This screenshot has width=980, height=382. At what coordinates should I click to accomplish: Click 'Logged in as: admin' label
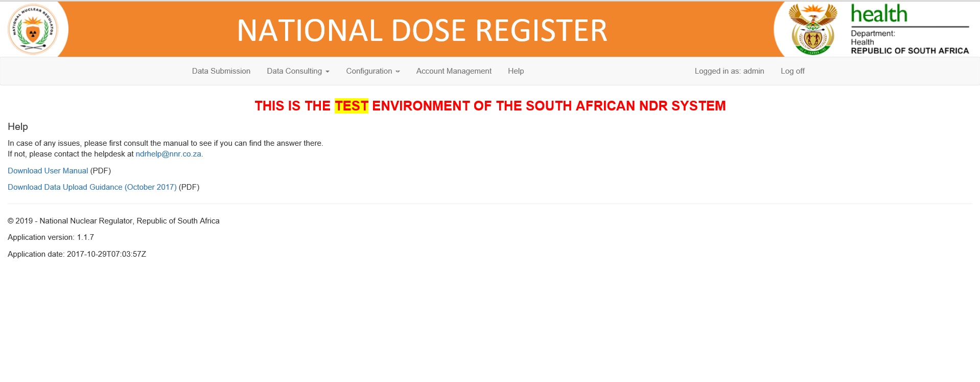729,71
